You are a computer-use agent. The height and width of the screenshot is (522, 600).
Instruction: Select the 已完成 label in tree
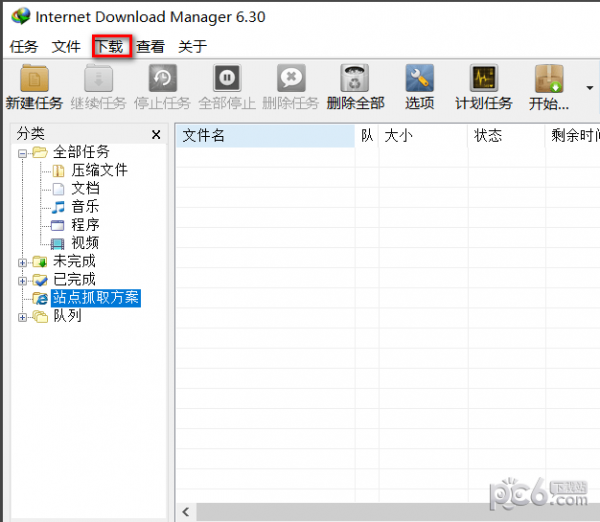(x=74, y=280)
